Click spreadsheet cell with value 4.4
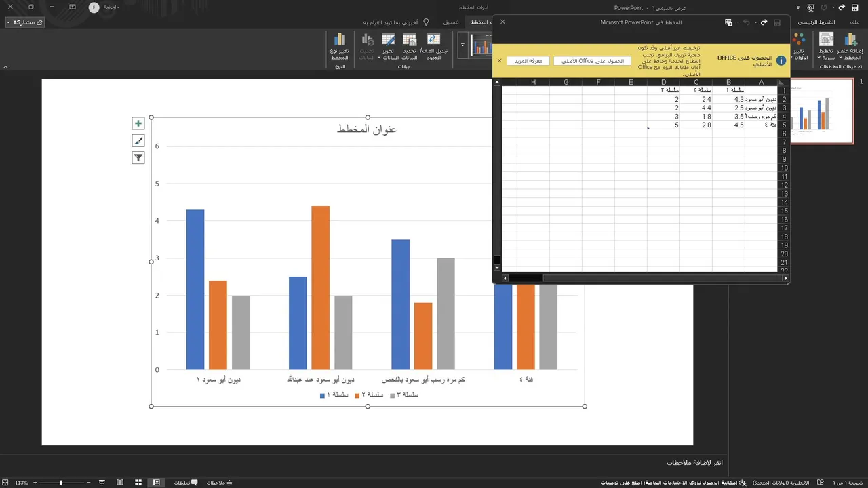This screenshot has width=868, height=488. [x=696, y=108]
